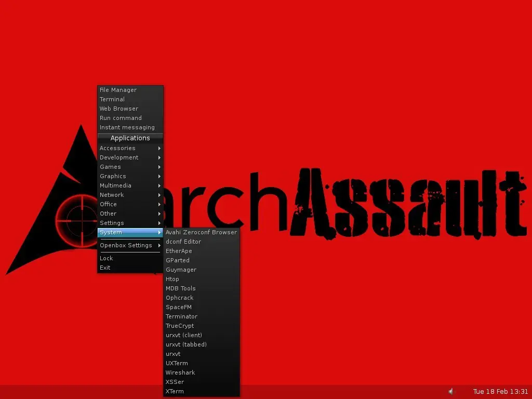The height and width of the screenshot is (399, 532).
Task: Expand the Network submenu
Action: tap(130, 195)
